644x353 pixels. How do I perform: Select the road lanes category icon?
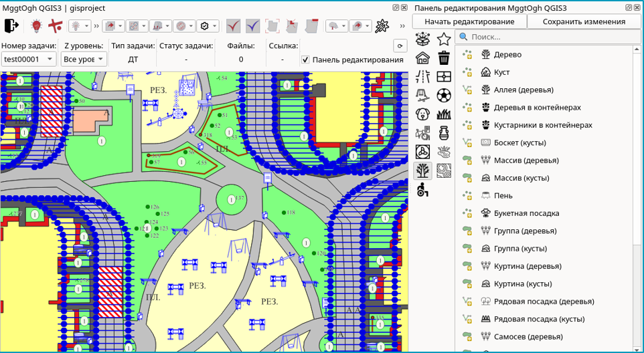422,77
